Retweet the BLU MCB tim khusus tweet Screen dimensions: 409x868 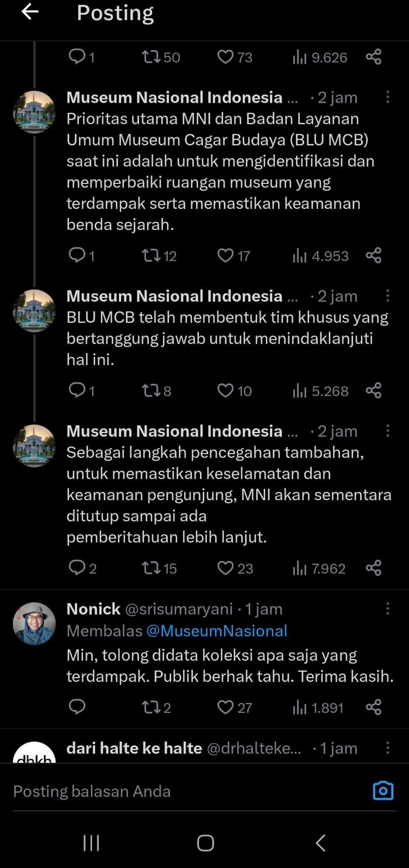coord(151,391)
